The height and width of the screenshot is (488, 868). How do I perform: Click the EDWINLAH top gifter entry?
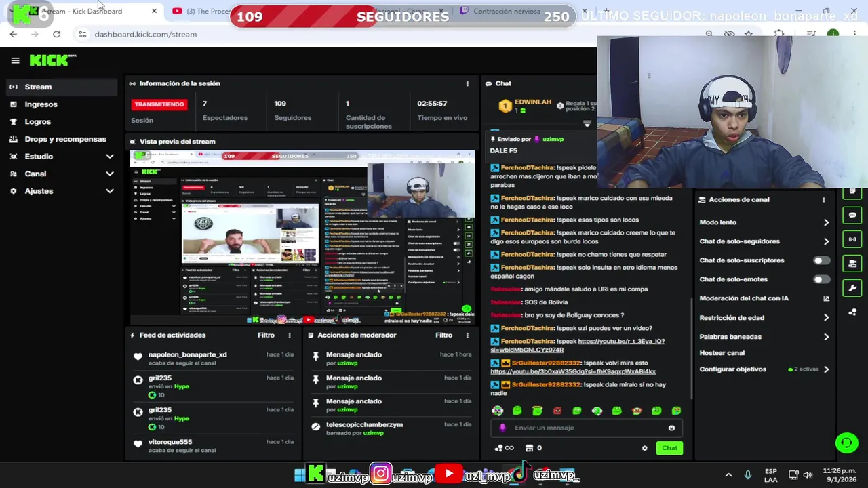pos(525,106)
